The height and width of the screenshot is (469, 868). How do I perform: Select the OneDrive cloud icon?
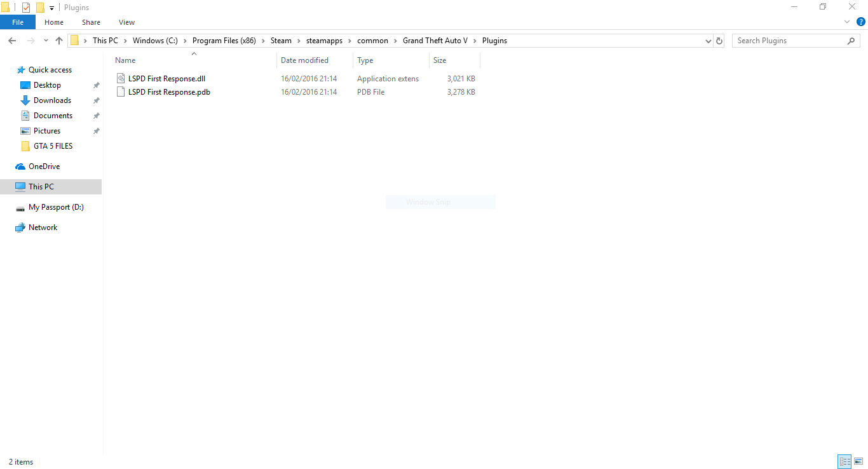[x=20, y=167]
